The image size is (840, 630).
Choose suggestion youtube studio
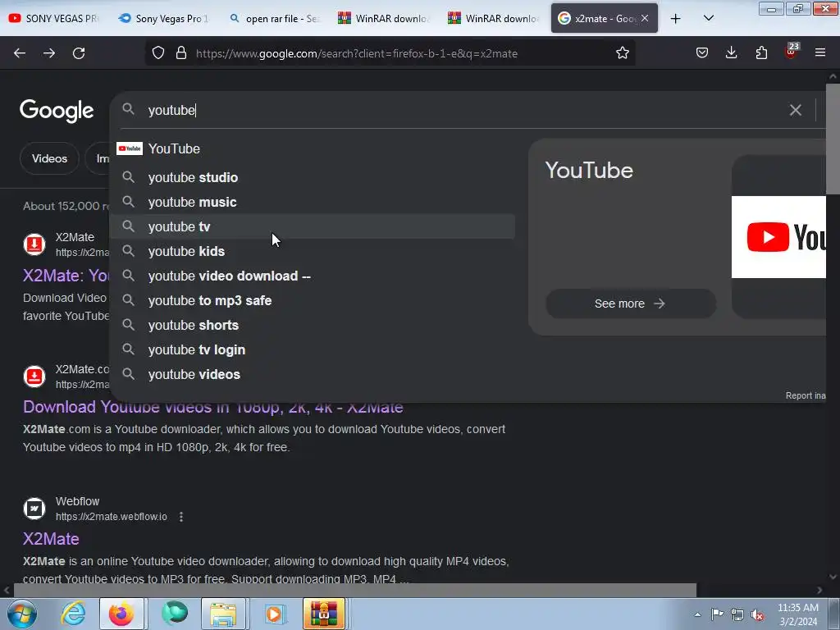pos(313,177)
